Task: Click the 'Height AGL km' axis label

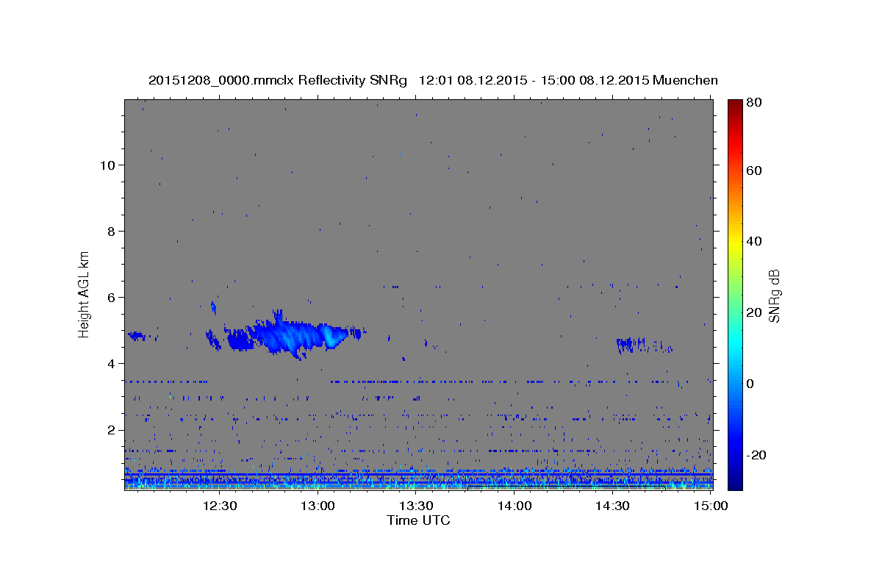Action: pos(85,294)
